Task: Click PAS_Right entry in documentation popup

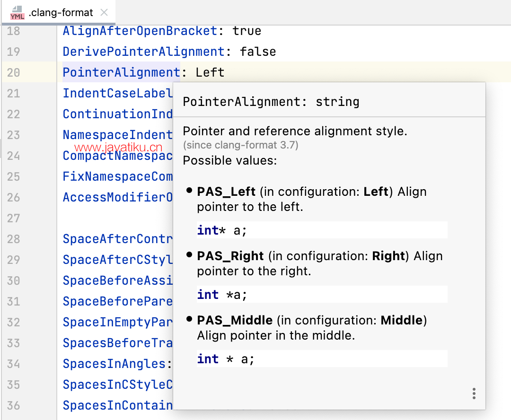Action: (230, 256)
